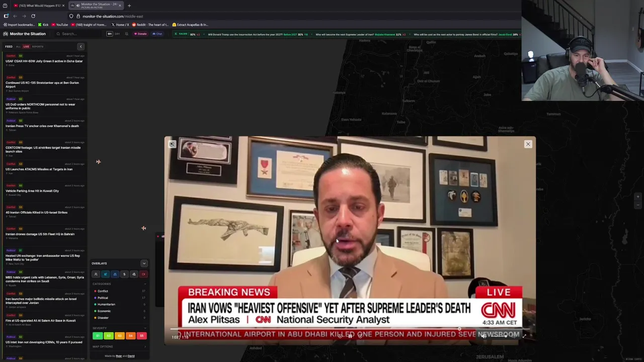The height and width of the screenshot is (362, 644).
Task: Open a new browser tab
Action: click(129, 6)
